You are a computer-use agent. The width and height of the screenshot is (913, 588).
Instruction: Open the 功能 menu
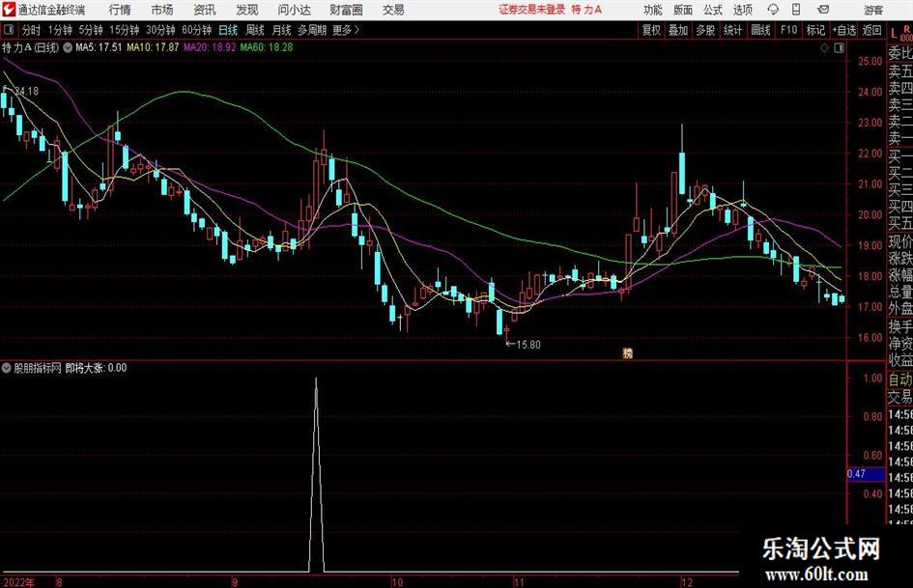coord(653,10)
